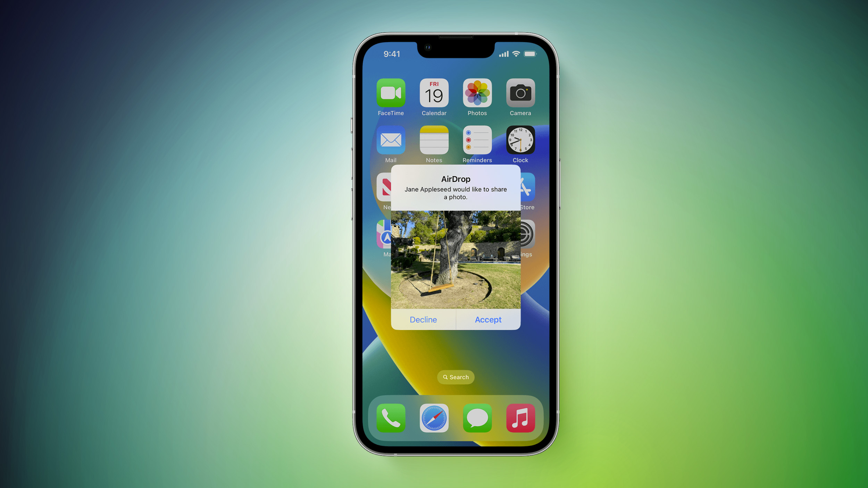The width and height of the screenshot is (868, 488).
Task: Open the Messages app in dock
Action: [477, 418]
